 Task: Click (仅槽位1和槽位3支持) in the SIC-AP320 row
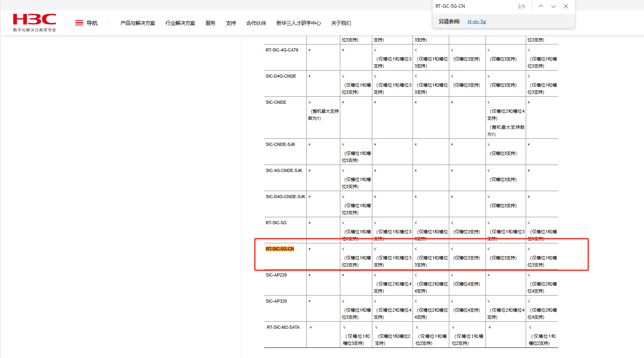(x=356, y=314)
